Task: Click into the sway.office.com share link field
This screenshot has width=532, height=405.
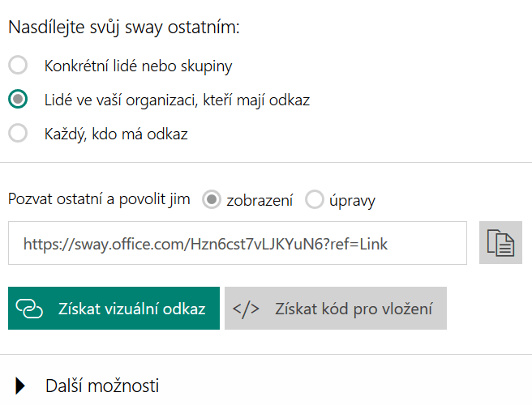Action: 237,243
